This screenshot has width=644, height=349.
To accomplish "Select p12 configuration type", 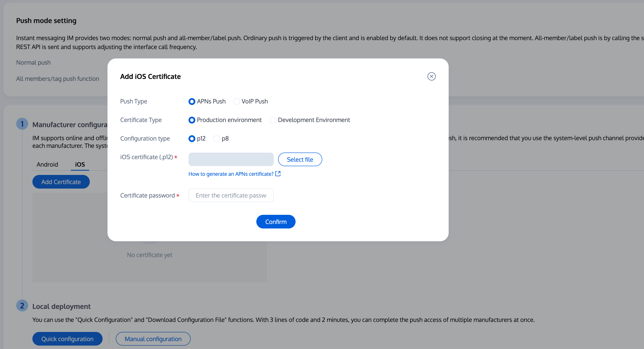I will (192, 139).
